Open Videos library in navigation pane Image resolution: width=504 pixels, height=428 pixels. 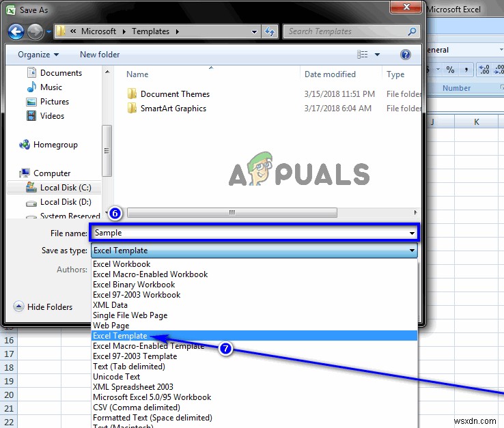point(45,115)
